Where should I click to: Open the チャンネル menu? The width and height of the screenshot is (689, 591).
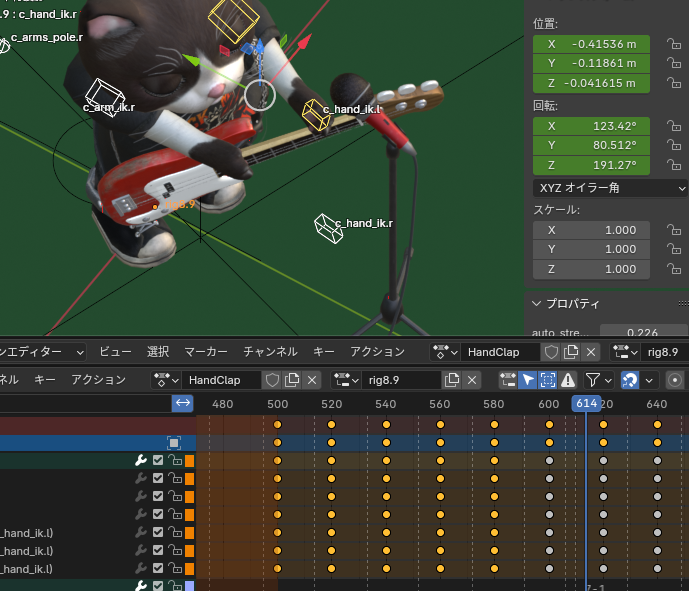click(x=270, y=352)
